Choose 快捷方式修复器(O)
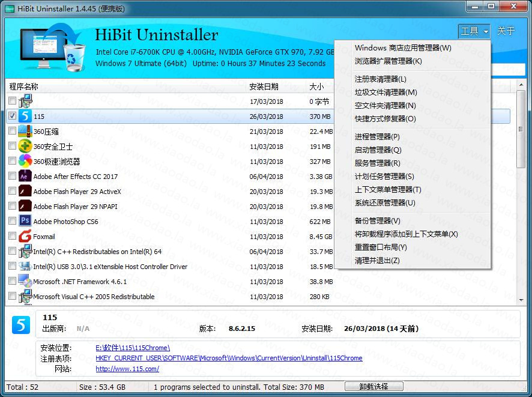The width and height of the screenshot is (532, 397). [385, 119]
